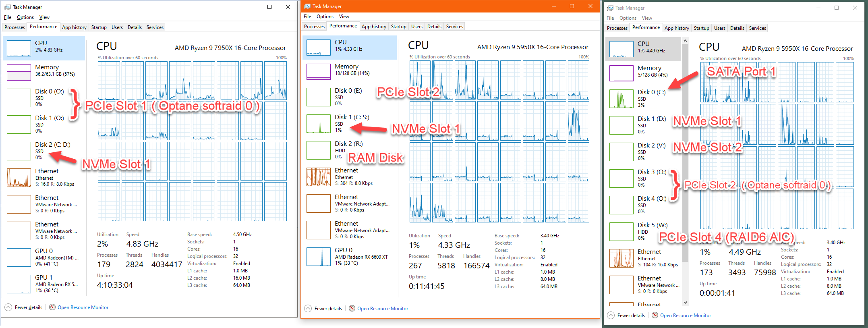The image size is (868, 328).
Task: Open File menu in left Task Manager
Action: tap(8, 17)
